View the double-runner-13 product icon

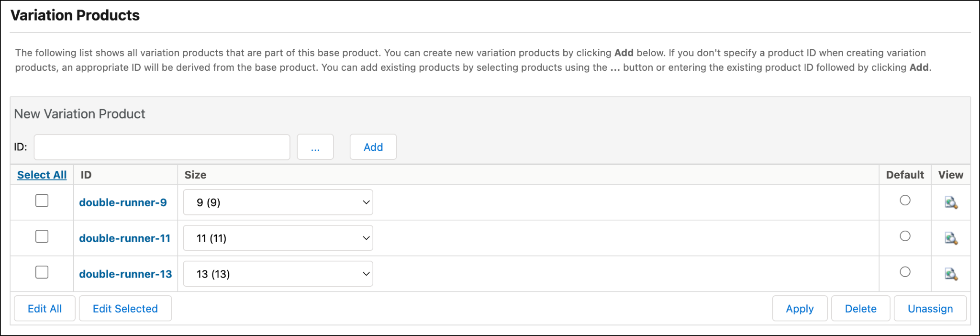click(x=951, y=274)
